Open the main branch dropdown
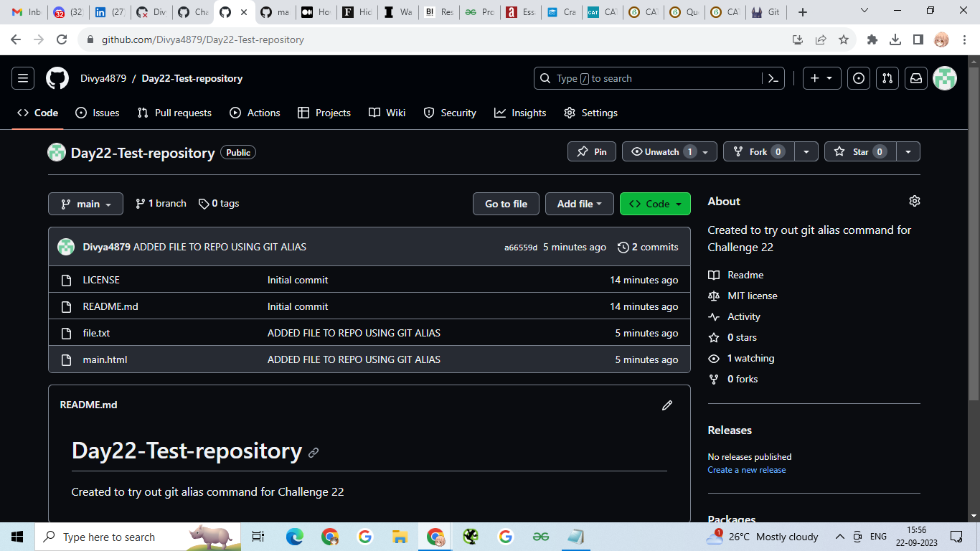 (x=85, y=204)
